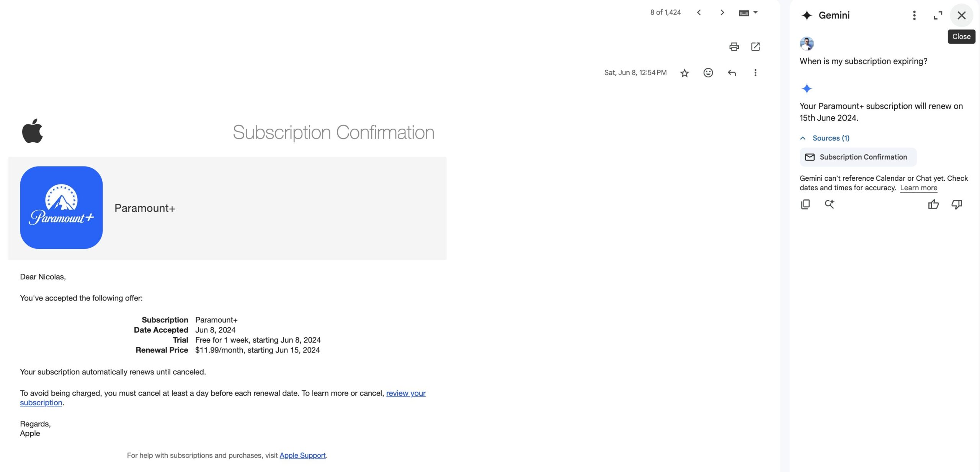Screen dimensions: 980x472
Task: Collapse the Sources (1) list
Action: pos(825,138)
